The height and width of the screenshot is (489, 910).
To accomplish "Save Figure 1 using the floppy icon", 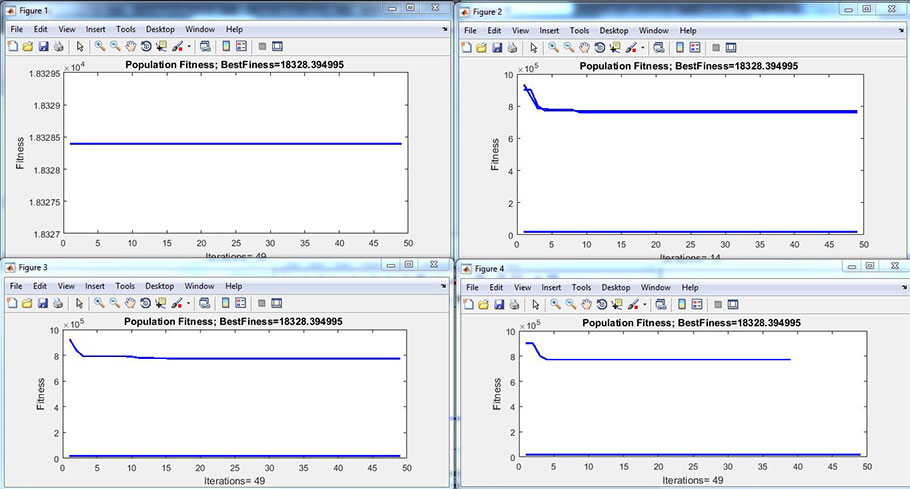I will pos(42,46).
